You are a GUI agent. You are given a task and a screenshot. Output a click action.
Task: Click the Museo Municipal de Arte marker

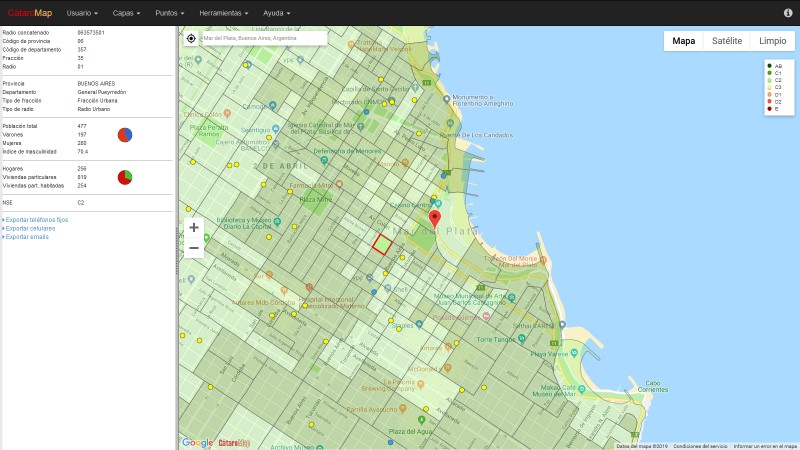[x=512, y=297]
